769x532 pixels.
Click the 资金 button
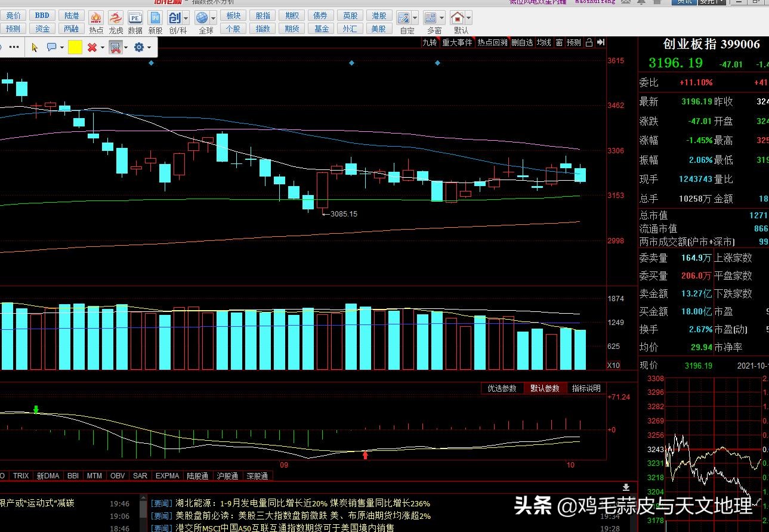point(42,29)
